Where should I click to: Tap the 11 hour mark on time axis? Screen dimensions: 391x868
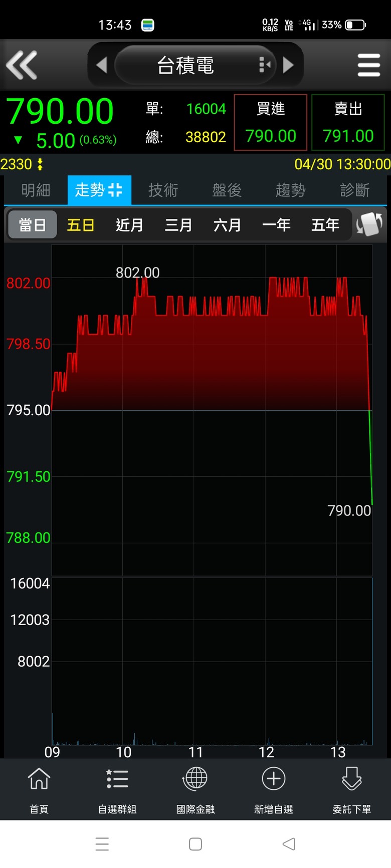(x=195, y=752)
